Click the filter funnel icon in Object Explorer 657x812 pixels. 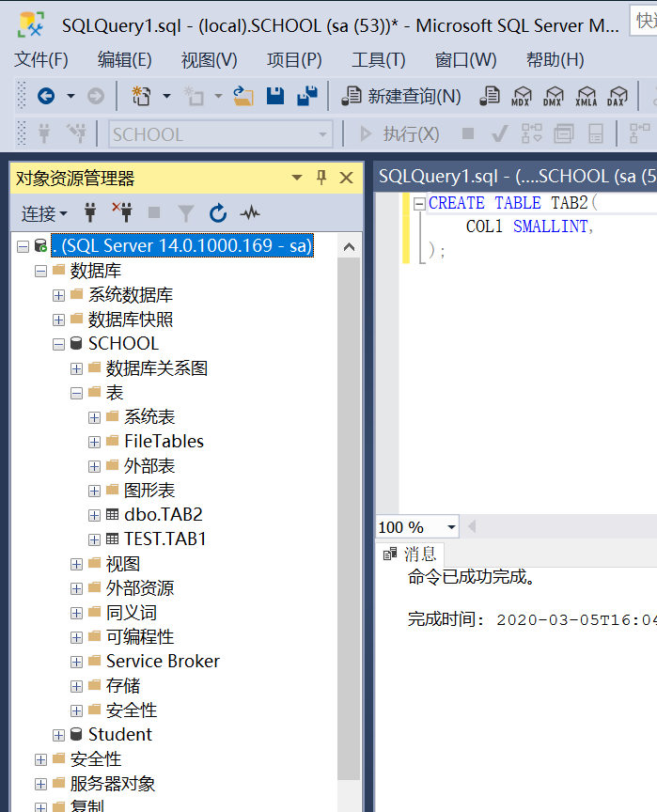coord(186,212)
